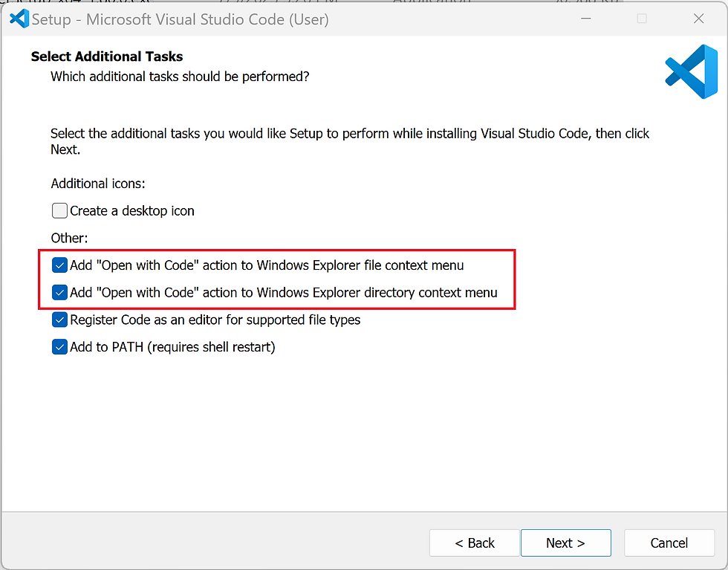Enable the Create a desktop icon checkbox

(x=60, y=211)
